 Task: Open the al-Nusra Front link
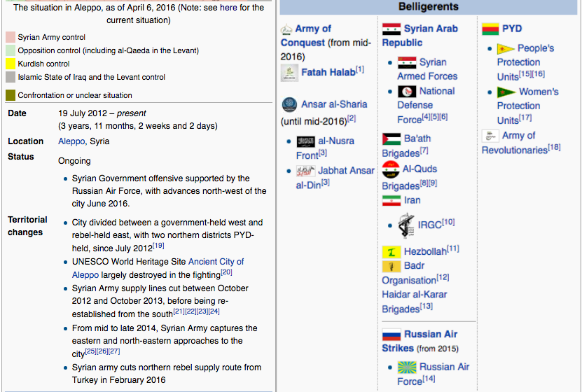pyautogui.click(x=325, y=148)
